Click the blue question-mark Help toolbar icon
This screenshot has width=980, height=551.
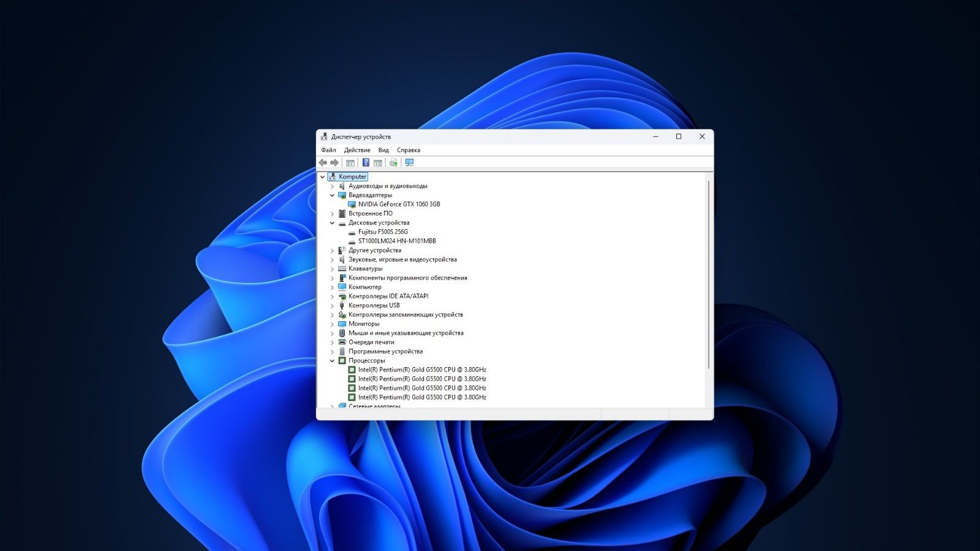(366, 162)
